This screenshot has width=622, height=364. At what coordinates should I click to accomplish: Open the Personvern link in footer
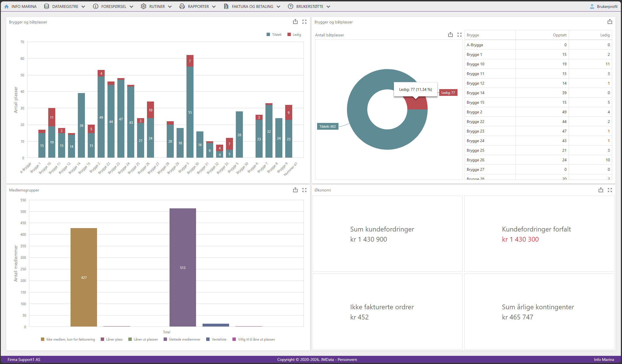[x=347, y=359]
